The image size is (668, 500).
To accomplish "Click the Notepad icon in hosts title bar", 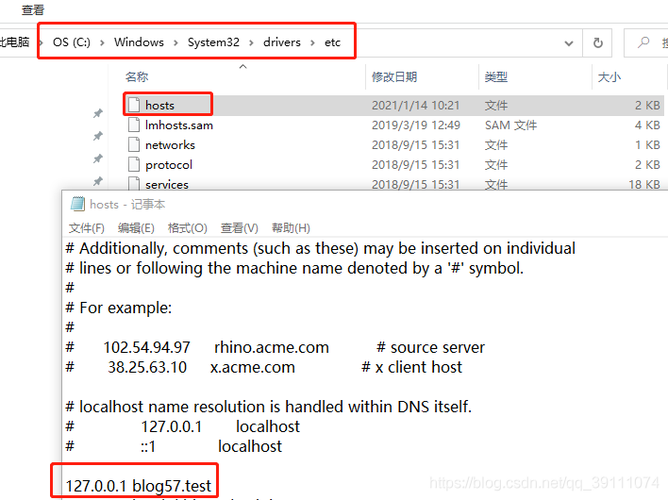I will pyautogui.click(x=78, y=204).
